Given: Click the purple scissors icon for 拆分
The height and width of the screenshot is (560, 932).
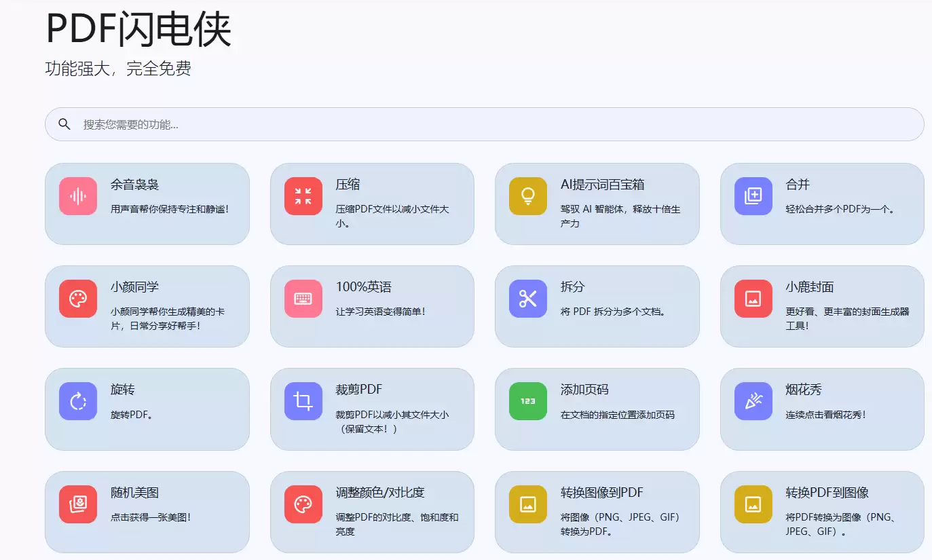Looking at the screenshot, I should pyautogui.click(x=528, y=299).
